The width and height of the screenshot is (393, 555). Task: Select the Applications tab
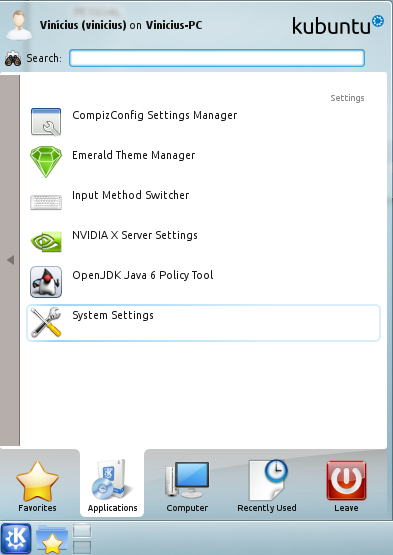click(x=112, y=484)
